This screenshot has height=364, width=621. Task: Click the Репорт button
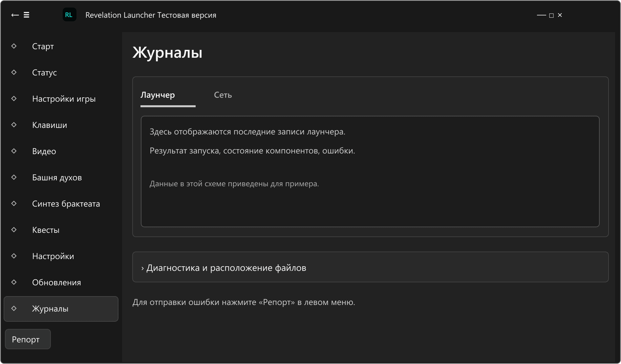click(28, 339)
